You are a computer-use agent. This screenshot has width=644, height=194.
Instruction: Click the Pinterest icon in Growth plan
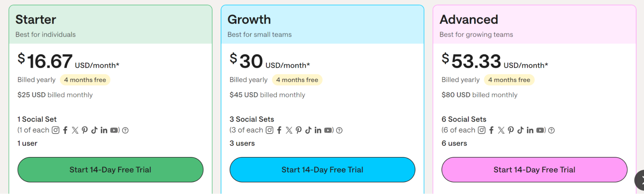(299, 130)
